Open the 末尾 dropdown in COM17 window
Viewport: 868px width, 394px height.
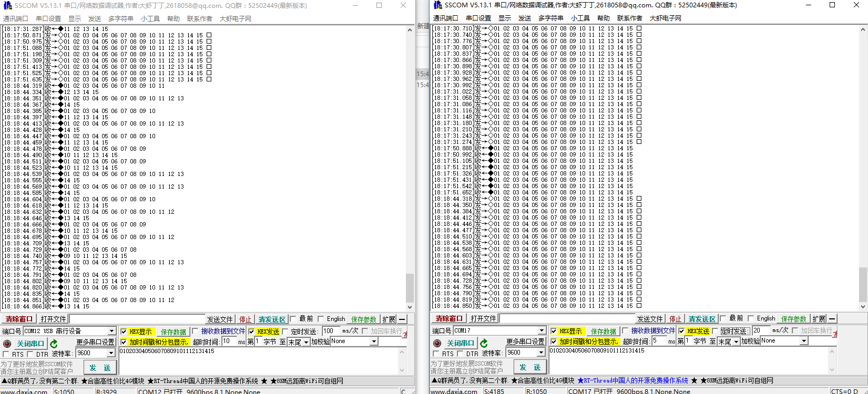click(x=736, y=341)
